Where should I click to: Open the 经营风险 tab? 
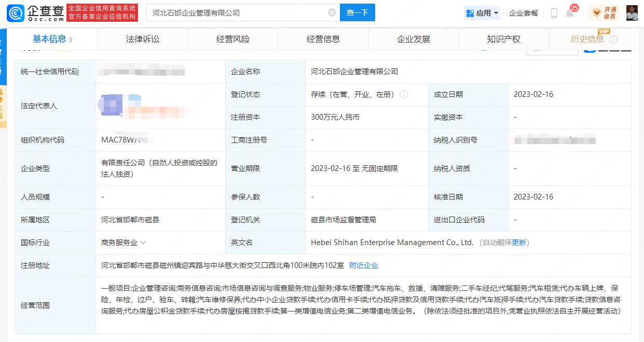[x=233, y=39]
